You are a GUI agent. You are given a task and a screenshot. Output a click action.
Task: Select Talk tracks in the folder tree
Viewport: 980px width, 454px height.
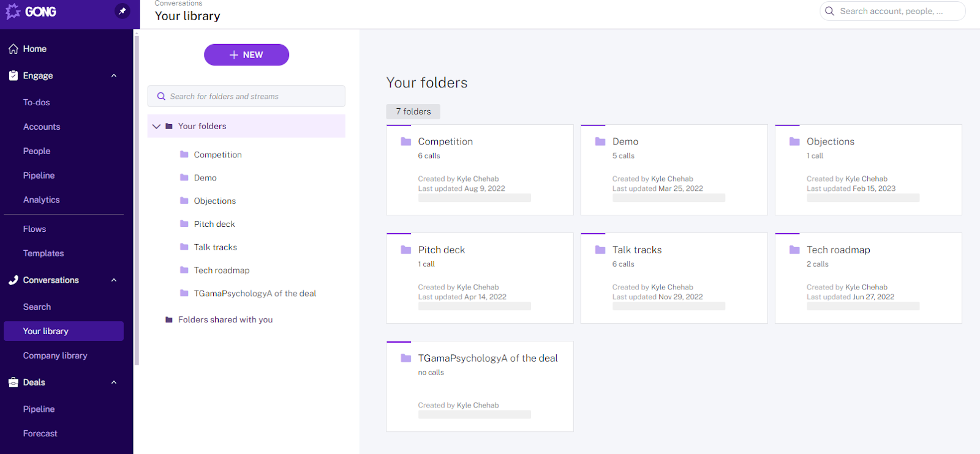pyautogui.click(x=215, y=247)
